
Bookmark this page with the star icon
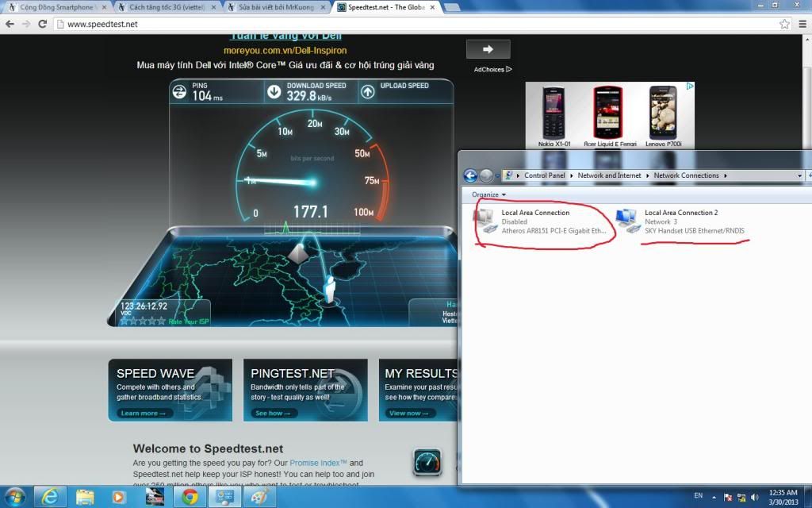pyautogui.click(x=784, y=24)
